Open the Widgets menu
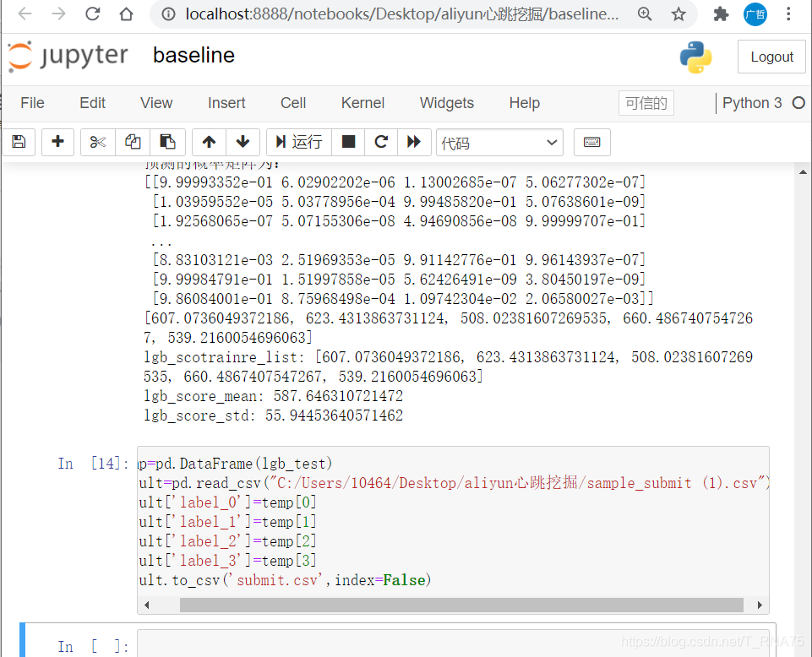 click(447, 103)
